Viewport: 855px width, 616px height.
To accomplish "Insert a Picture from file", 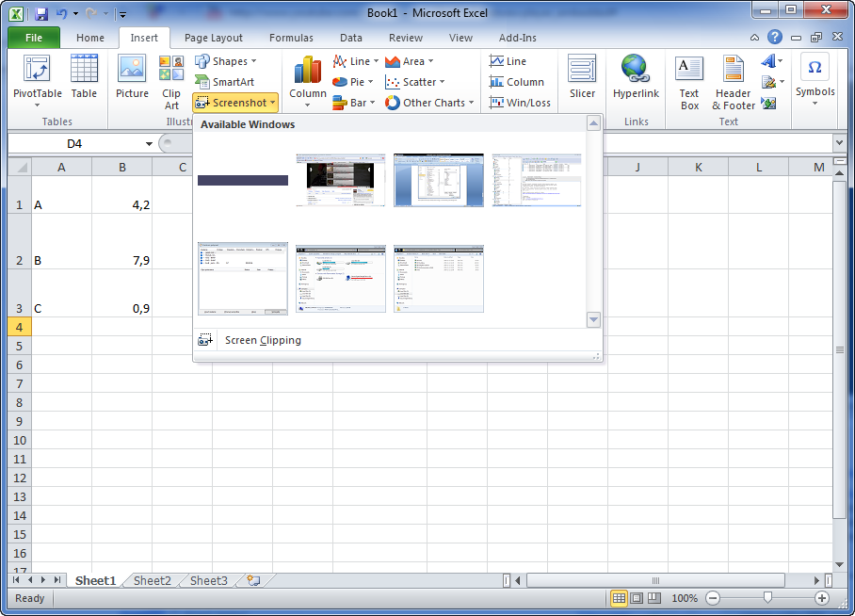I will 132,77.
